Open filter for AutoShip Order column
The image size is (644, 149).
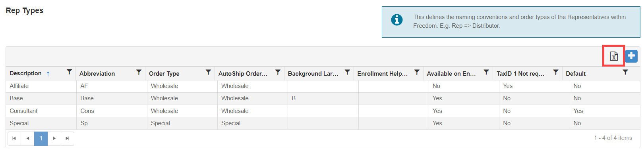(278, 73)
